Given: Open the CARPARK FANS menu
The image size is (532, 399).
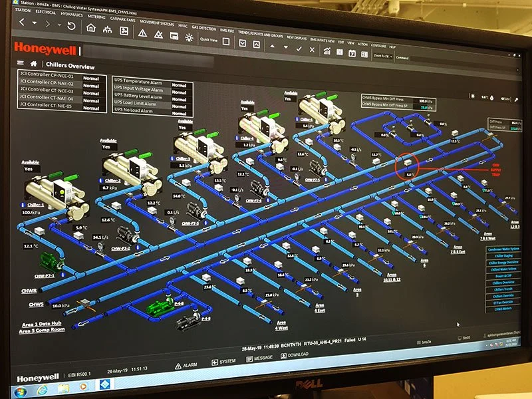Looking at the screenshot, I should click(x=123, y=20).
